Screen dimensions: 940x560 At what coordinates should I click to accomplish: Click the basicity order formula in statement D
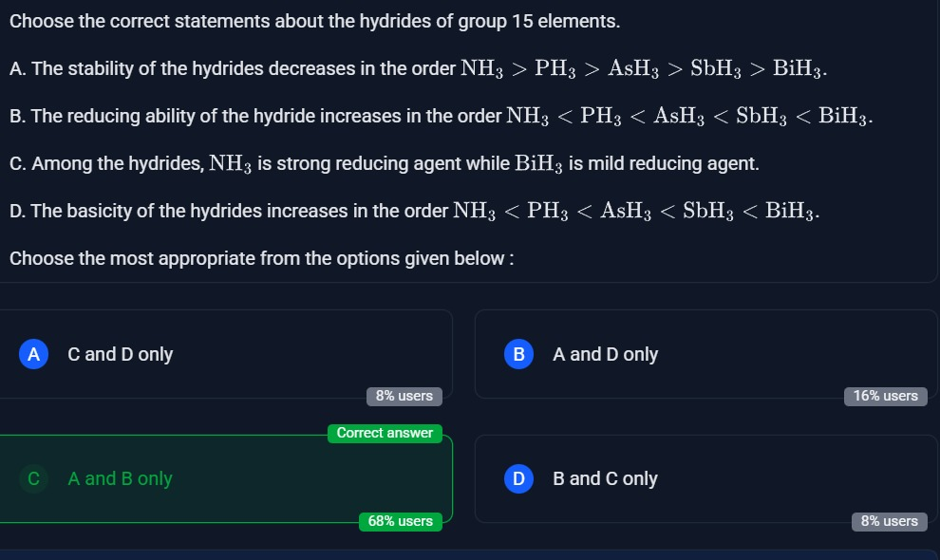[x=636, y=211]
